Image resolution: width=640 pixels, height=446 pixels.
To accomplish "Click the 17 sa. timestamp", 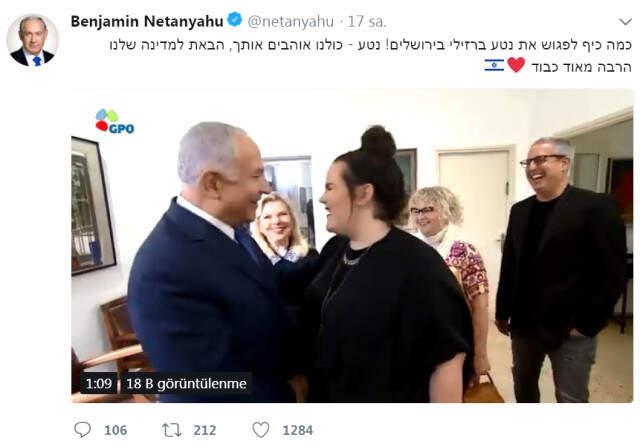I will tap(367, 22).
